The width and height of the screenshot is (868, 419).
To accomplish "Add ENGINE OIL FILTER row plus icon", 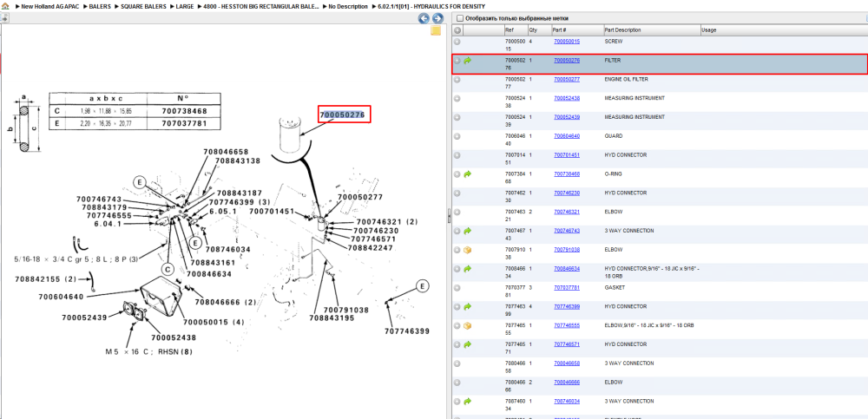I will (457, 80).
